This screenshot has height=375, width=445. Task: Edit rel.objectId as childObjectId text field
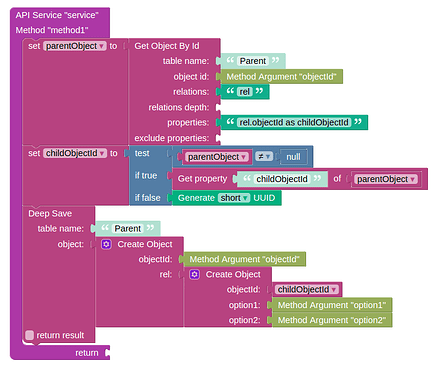pos(294,122)
